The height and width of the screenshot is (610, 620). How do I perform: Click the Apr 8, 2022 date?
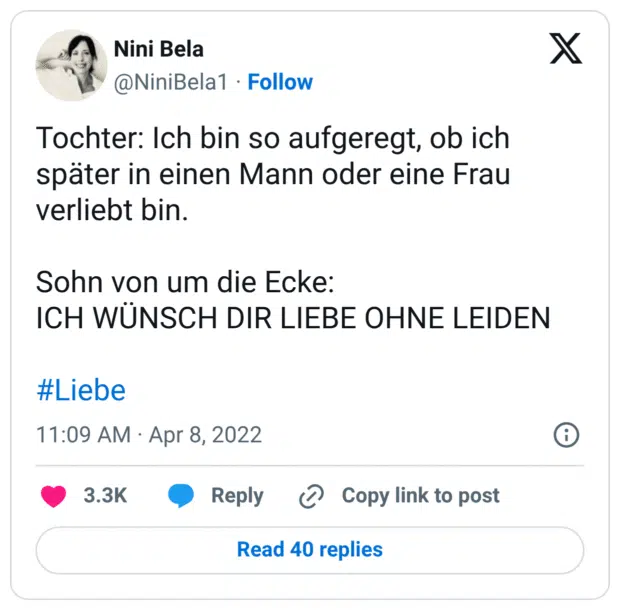[x=205, y=435]
